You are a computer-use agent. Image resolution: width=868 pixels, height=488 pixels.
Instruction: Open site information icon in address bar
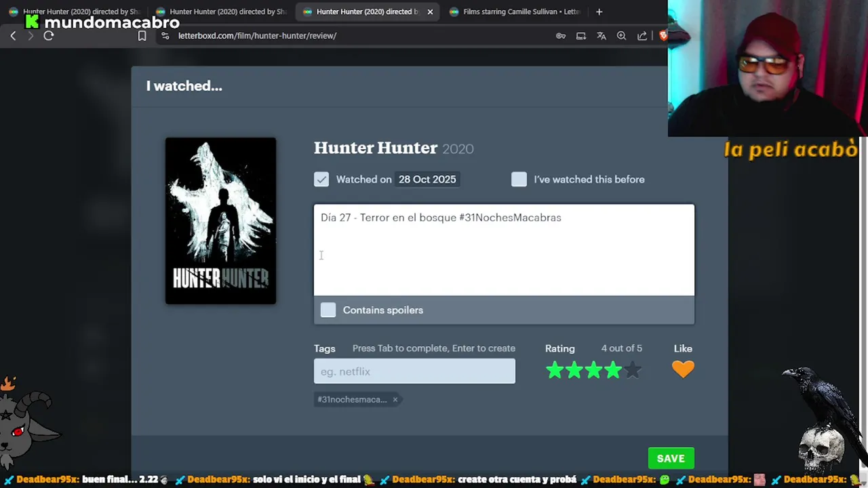point(165,36)
